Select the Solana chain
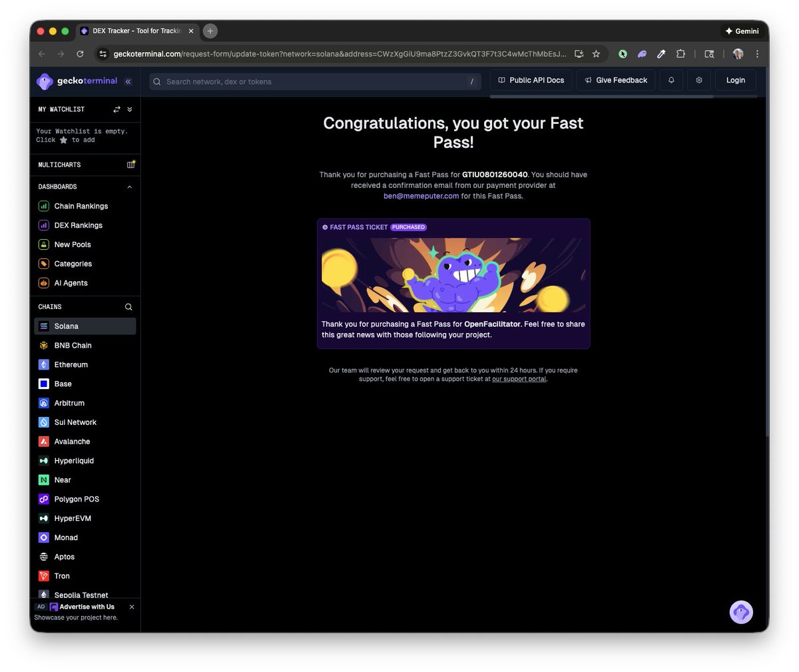The width and height of the screenshot is (799, 672). [85, 326]
